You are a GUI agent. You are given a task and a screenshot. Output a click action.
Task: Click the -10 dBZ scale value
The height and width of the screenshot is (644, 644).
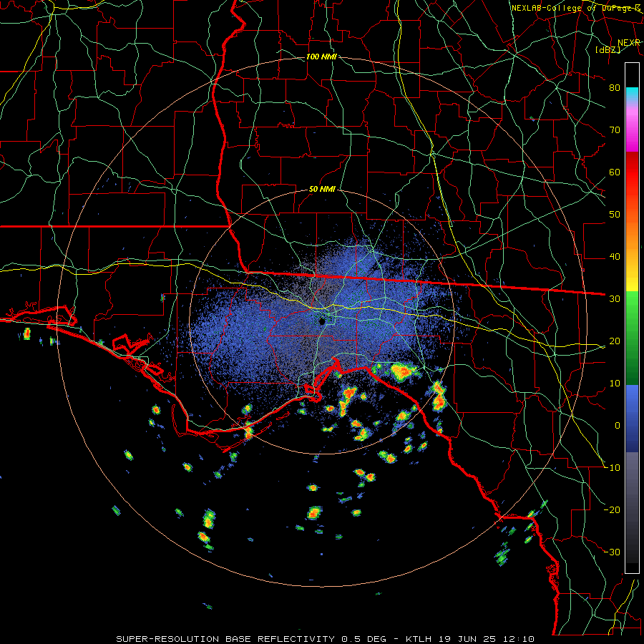[x=612, y=468]
